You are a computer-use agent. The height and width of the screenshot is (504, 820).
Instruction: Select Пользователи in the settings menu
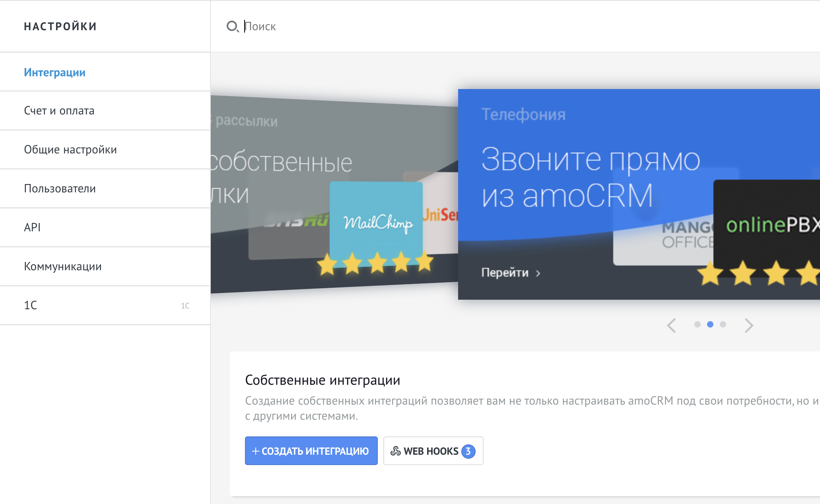105,188
